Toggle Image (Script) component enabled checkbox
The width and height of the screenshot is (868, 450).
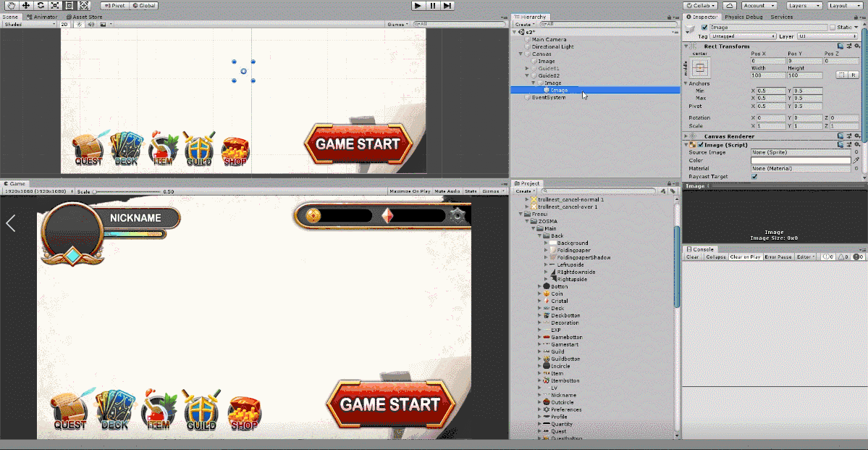coord(701,145)
